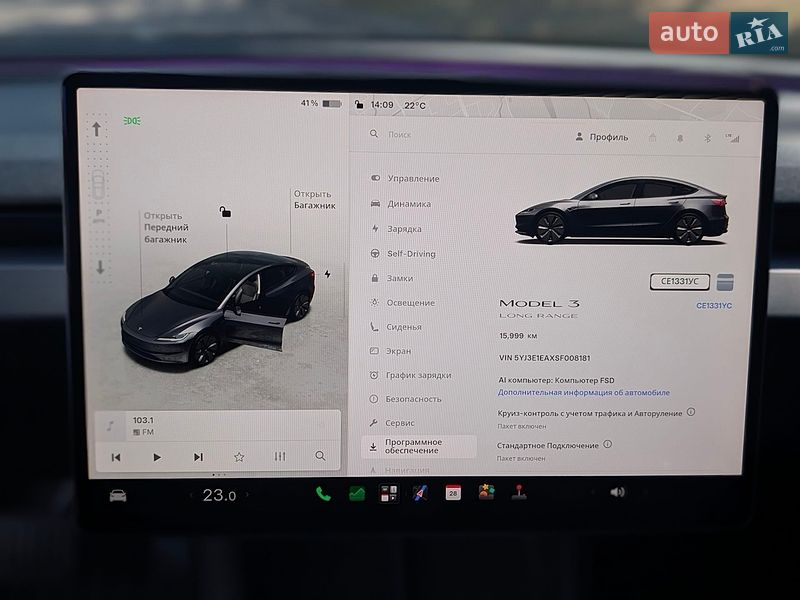This screenshot has width=800, height=600.
Task: Tap the Bluetooth icon
Action: pos(707,138)
